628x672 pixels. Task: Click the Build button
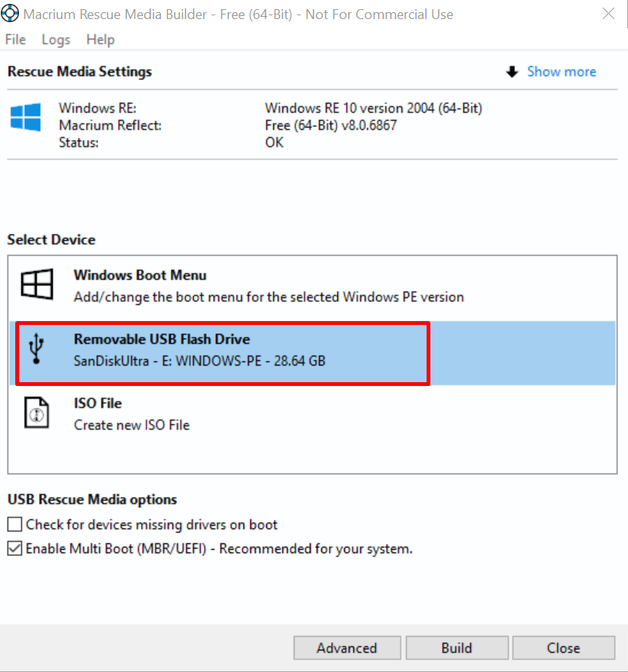pyautogui.click(x=456, y=648)
